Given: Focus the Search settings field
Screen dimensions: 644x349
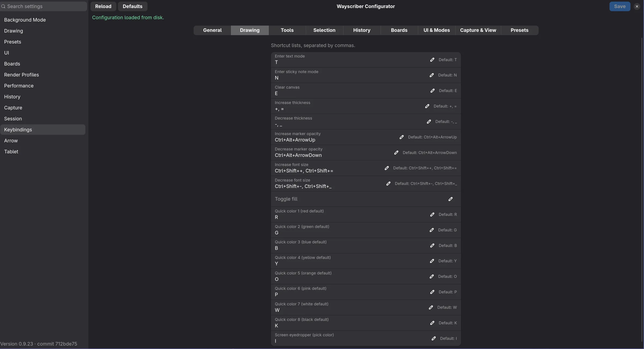Looking at the screenshot, I should [43, 6].
